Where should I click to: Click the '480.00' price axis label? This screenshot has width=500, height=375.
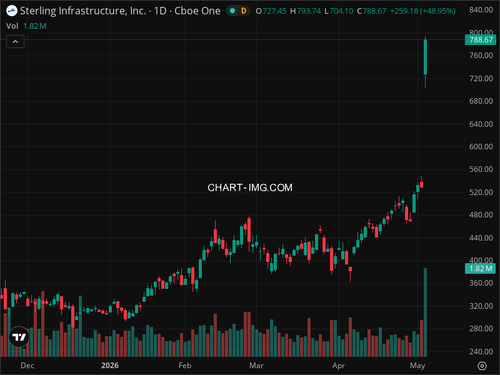[481, 215]
